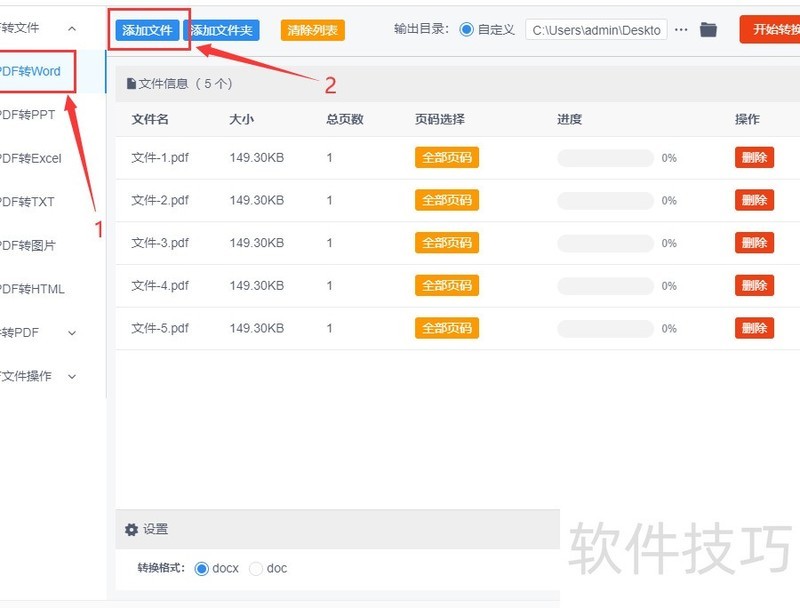800x608 pixels.
Task: Open the output folder icon
Action: 709,30
